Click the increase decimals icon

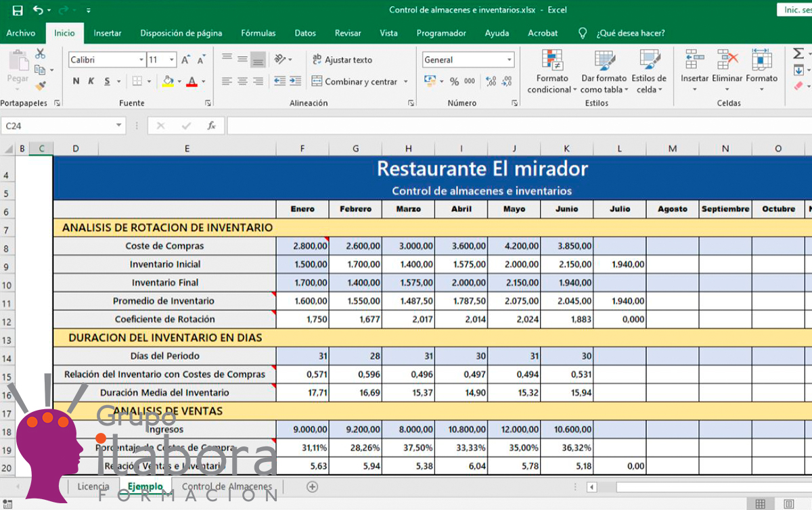click(491, 81)
